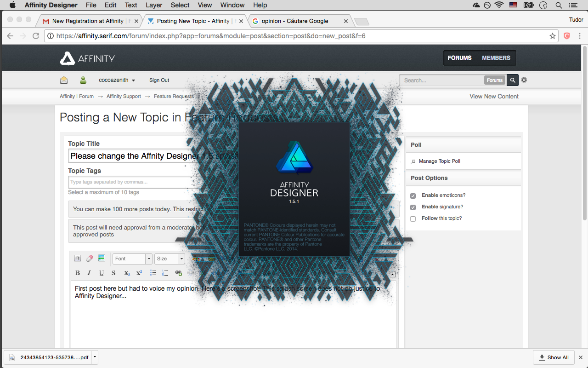Apply strikethrough formatting in post editor
The image size is (588, 368).
click(x=114, y=273)
